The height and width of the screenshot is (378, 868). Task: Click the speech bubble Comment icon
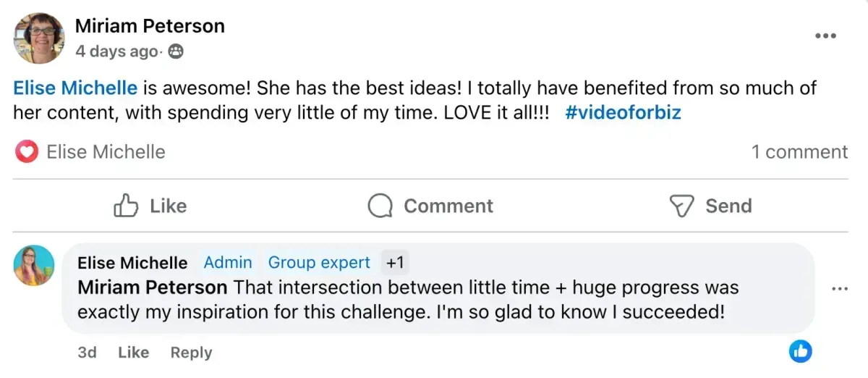pos(380,206)
